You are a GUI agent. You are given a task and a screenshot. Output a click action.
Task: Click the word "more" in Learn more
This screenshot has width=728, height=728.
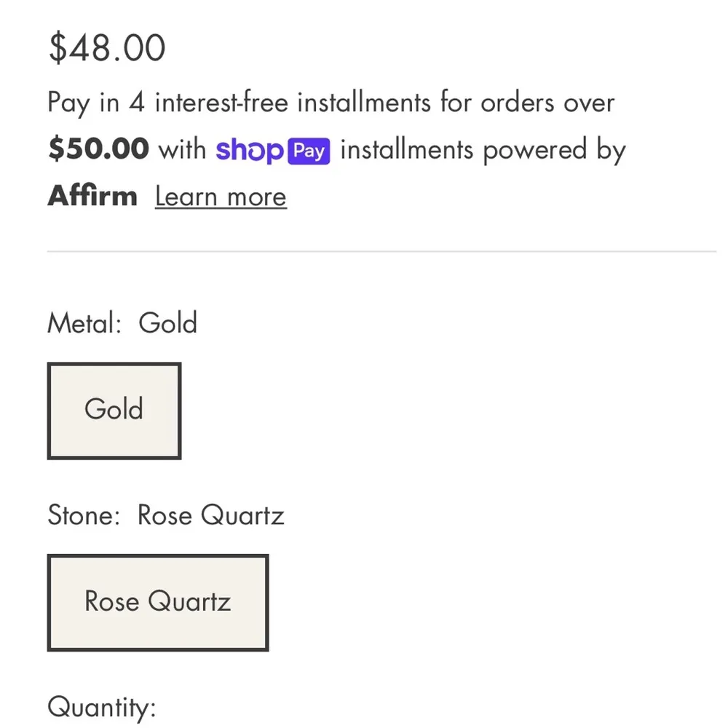tap(256, 197)
